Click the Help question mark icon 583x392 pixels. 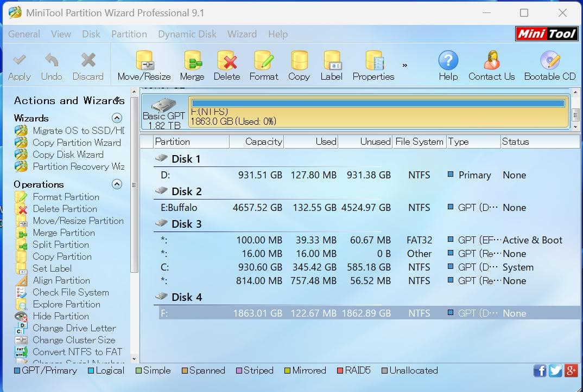tap(448, 60)
